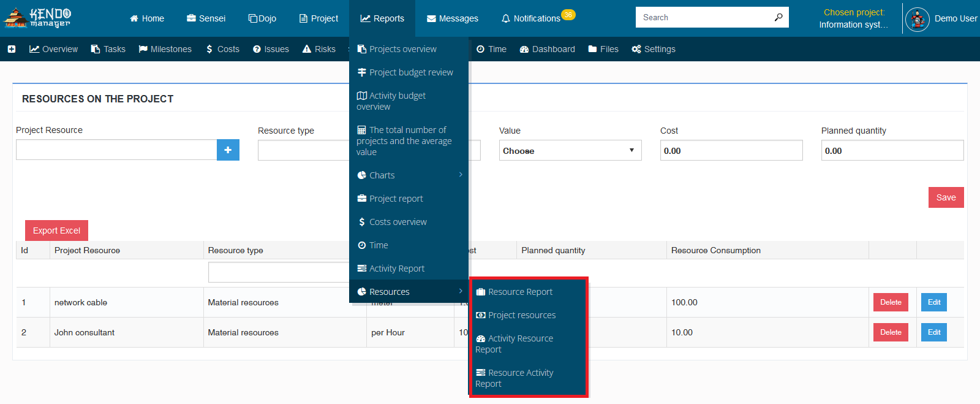Delete the network cable row

[891, 302]
